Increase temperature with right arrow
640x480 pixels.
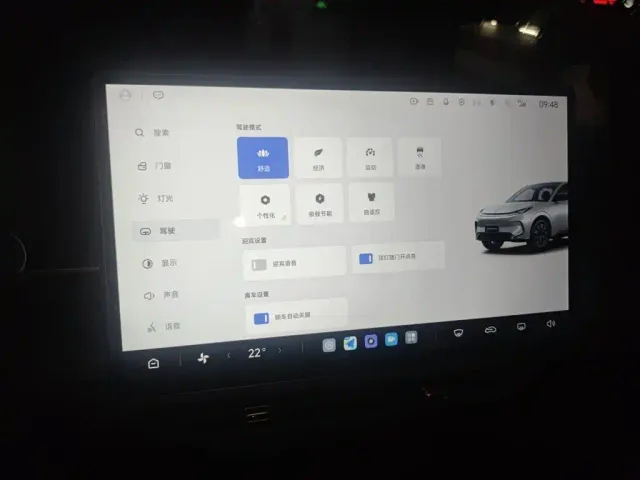[280, 350]
